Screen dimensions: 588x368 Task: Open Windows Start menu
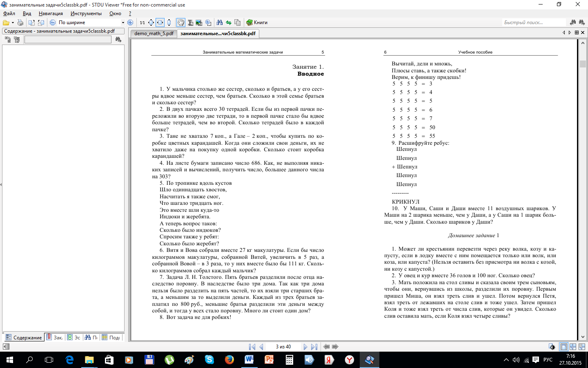10,360
